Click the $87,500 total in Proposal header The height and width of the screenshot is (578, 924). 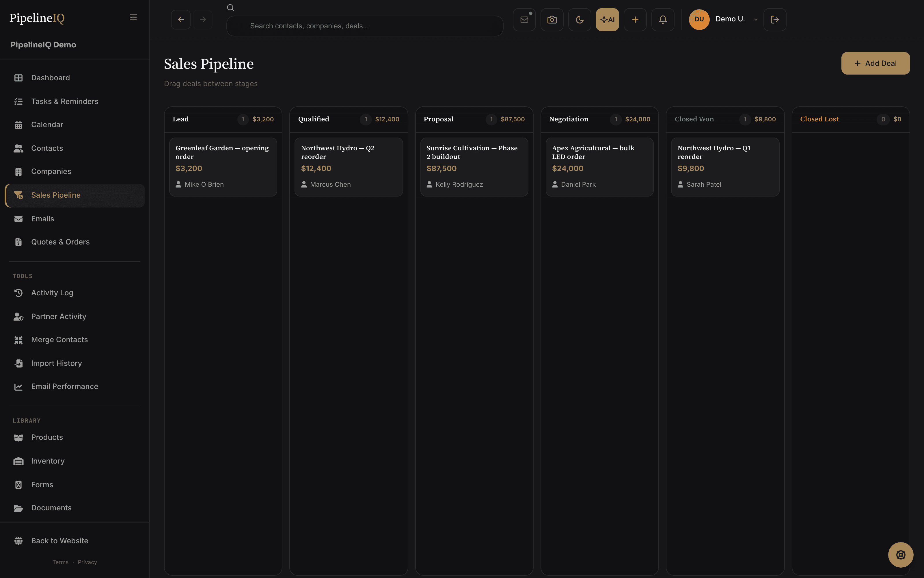pyautogui.click(x=513, y=119)
